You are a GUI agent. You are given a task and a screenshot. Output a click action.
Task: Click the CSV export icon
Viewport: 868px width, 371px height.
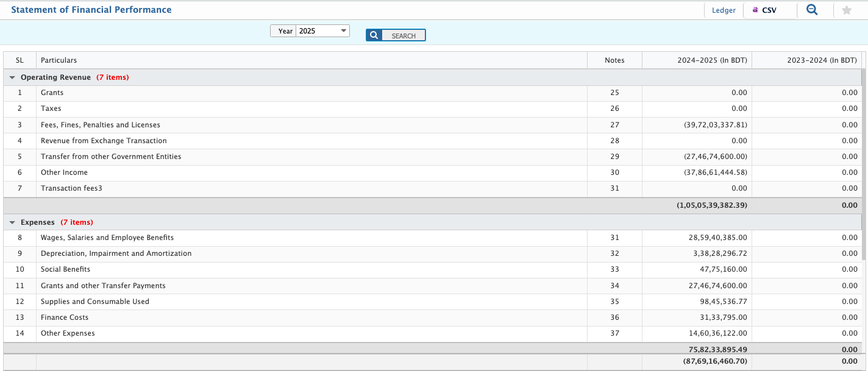pyautogui.click(x=756, y=10)
